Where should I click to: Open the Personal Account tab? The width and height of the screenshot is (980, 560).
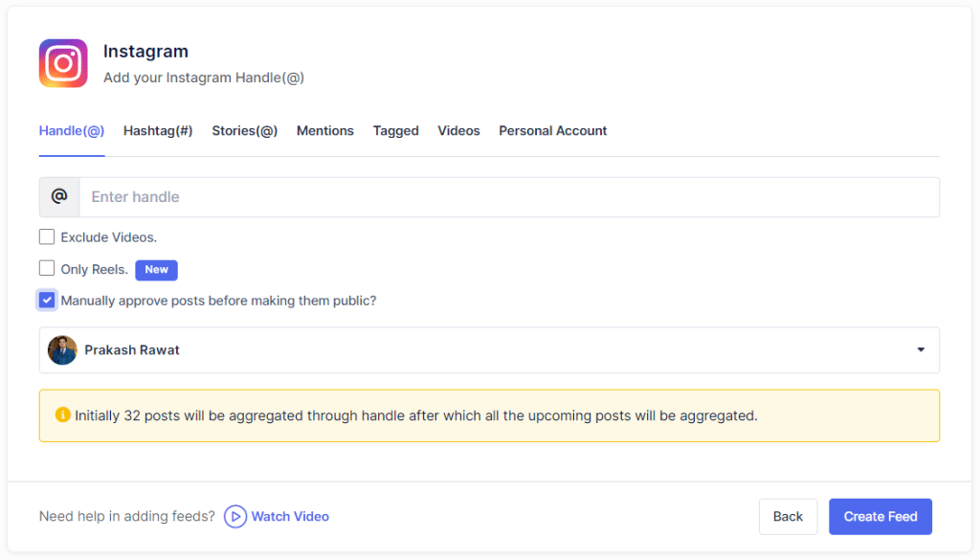click(x=553, y=131)
